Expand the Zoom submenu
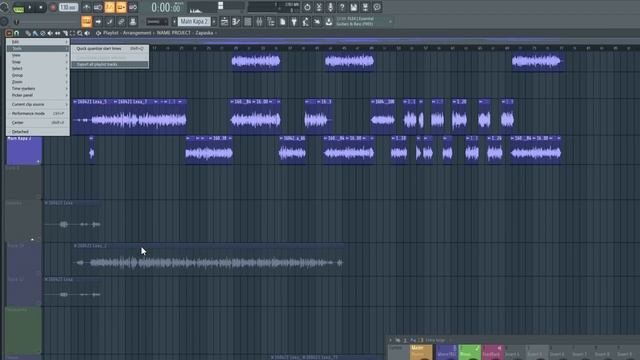This screenshot has height=360, width=640. [x=38, y=82]
